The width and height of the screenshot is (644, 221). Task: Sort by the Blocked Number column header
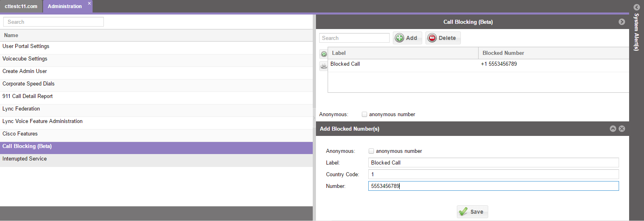click(x=503, y=53)
